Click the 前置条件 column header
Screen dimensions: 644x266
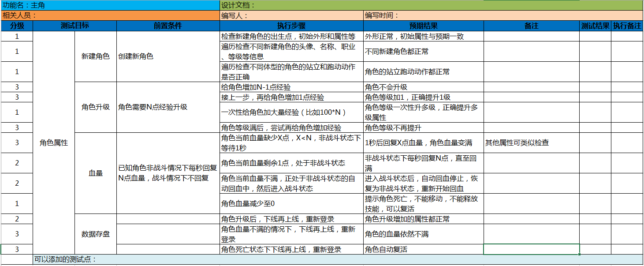click(168, 26)
